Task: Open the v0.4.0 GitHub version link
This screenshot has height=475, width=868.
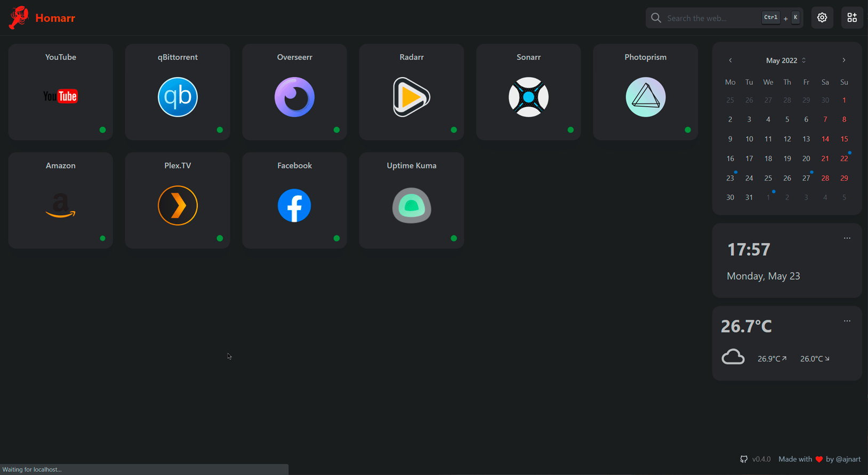Action: pos(756,459)
